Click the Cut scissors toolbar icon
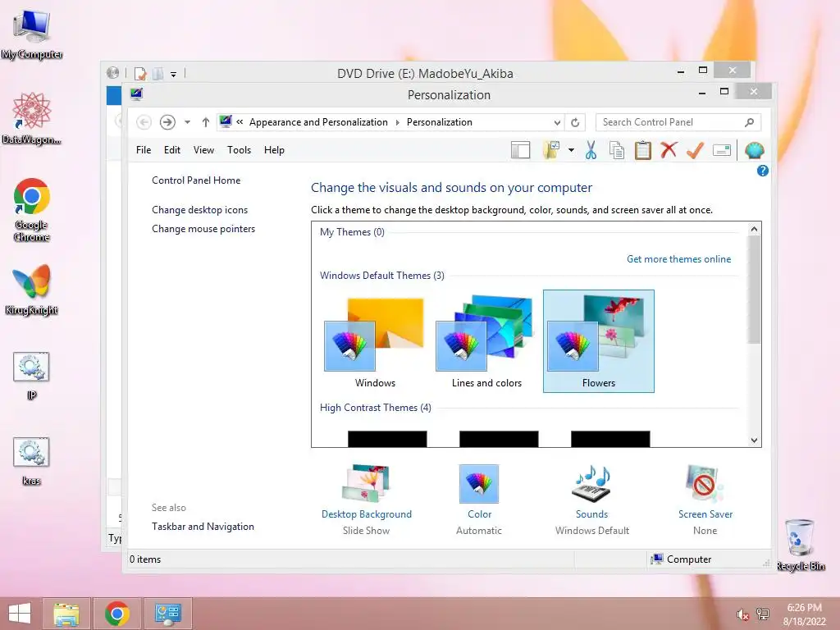Viewport: 840px width, 630px height. 591,150
